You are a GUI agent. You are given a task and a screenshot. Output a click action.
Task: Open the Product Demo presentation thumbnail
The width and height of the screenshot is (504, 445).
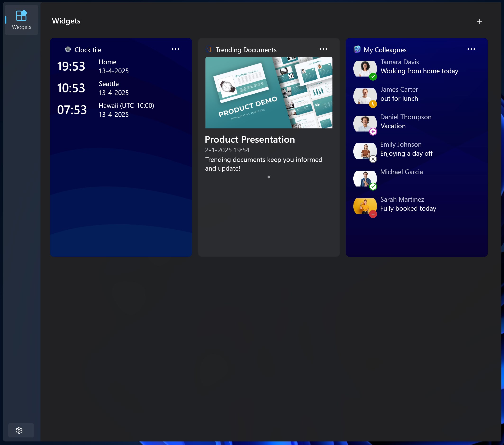click(x=269, y=93)
